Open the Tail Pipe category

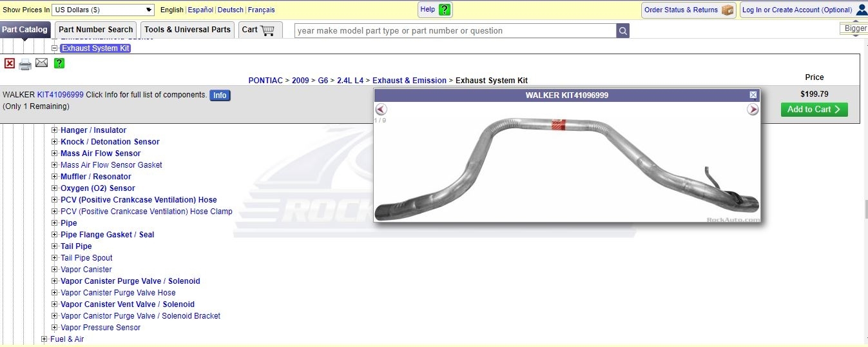point(76,246)
